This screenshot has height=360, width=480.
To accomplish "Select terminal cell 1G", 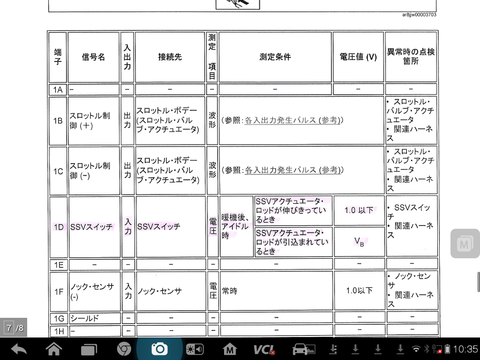I will pyautogui.click(x=59, y=318).
